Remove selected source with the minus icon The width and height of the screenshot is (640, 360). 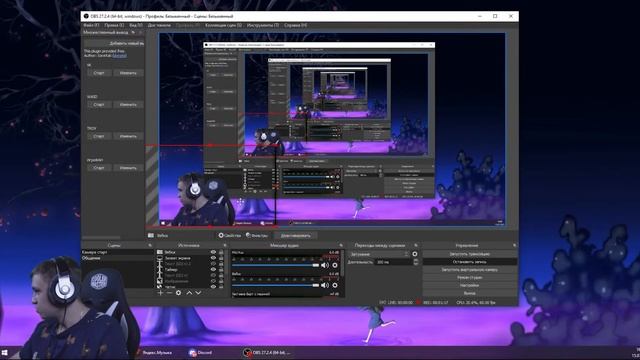(169, 293)
